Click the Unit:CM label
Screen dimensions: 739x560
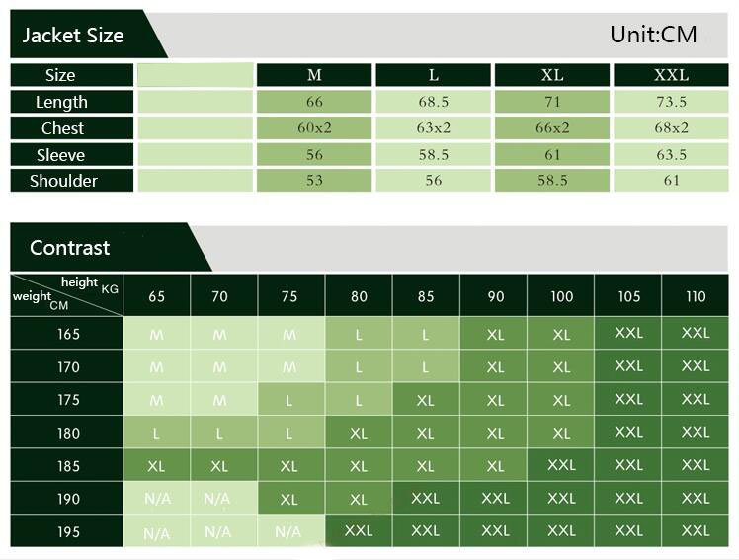pyautogui.click(x=653, y=35)
